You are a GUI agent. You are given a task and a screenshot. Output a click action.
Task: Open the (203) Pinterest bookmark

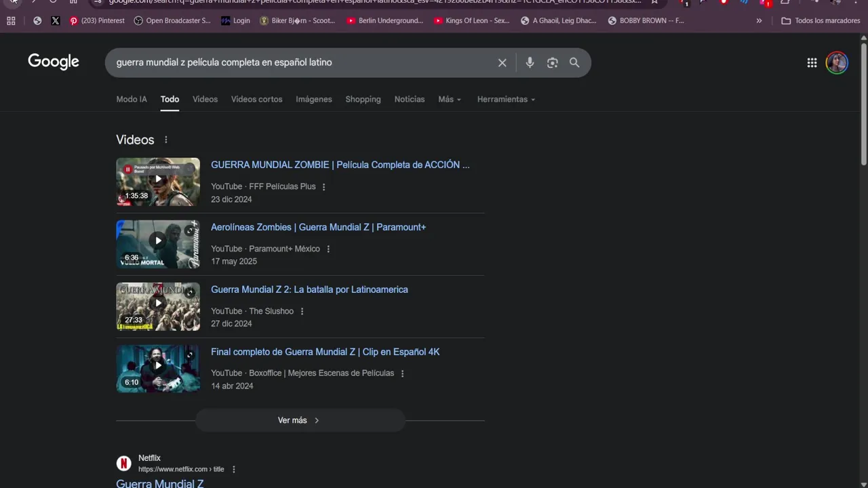(97, 21)
